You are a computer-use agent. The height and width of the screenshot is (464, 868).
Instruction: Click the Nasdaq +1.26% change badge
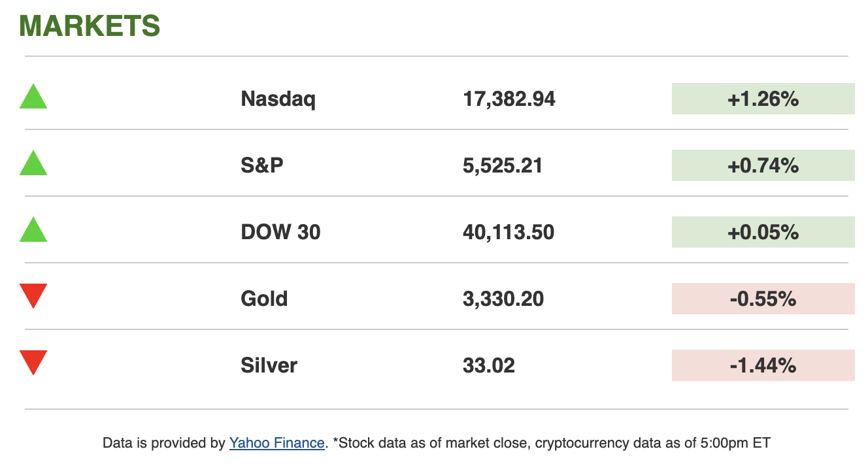pyautogui.click(x=763, y=99)
